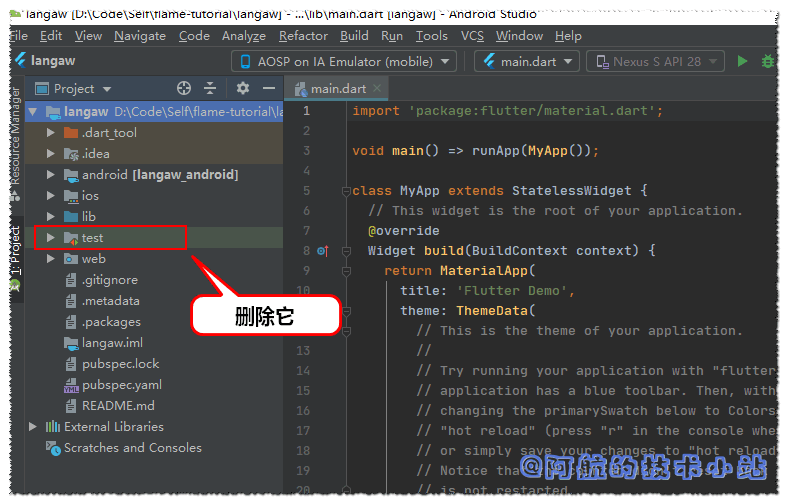Select README.md file in project tree
This screenshot has height=504, width=788.
coord(118,406)
